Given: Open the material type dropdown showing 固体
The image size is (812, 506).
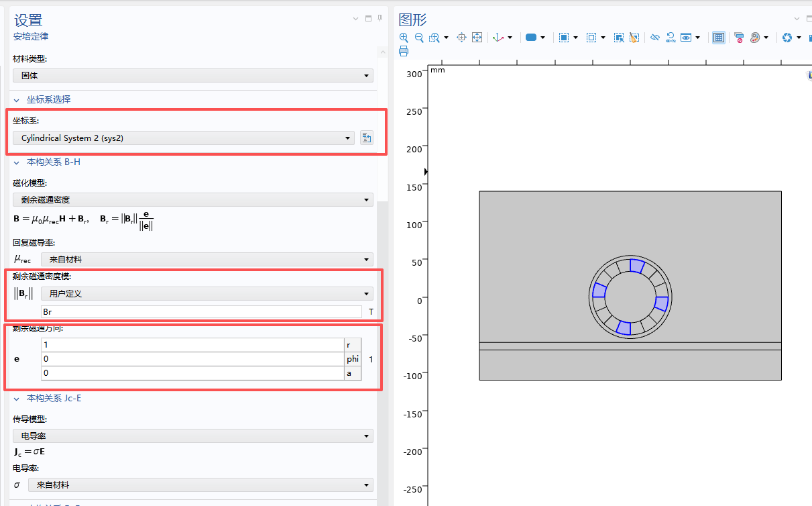Looking at the screenshot, I should (x=193, y=76).
